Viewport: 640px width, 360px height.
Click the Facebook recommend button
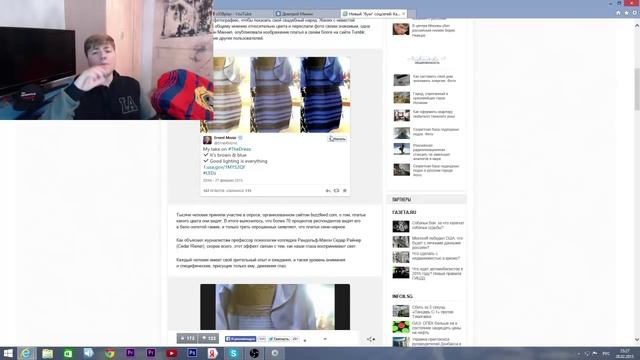tap(240, 339)
